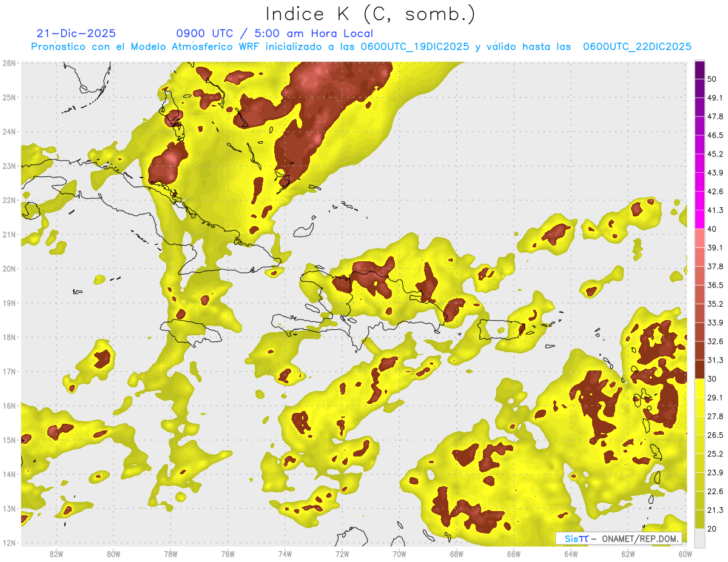Pick the dark purple top colorbar segment

(699, 70)
